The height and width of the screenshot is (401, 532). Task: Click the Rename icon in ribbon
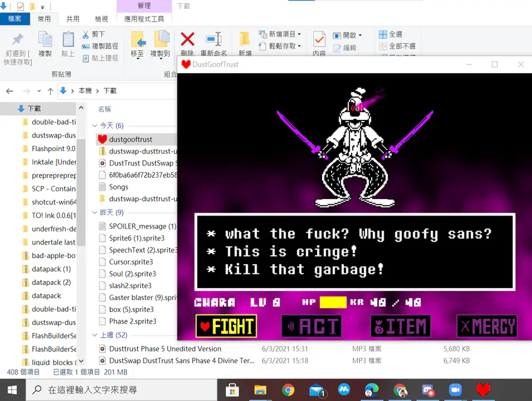pos(214,39)
